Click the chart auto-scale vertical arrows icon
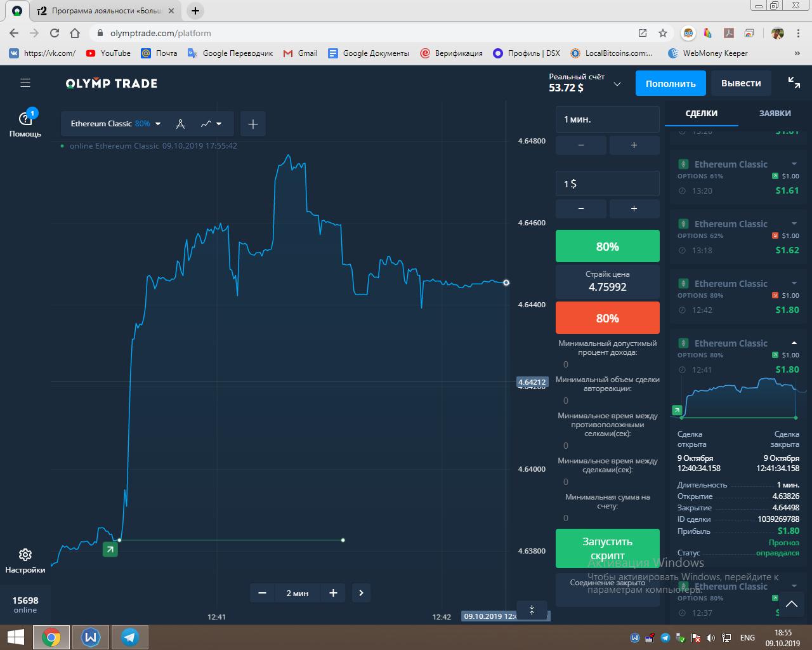 pyautogui.click(x=532, y=610)
